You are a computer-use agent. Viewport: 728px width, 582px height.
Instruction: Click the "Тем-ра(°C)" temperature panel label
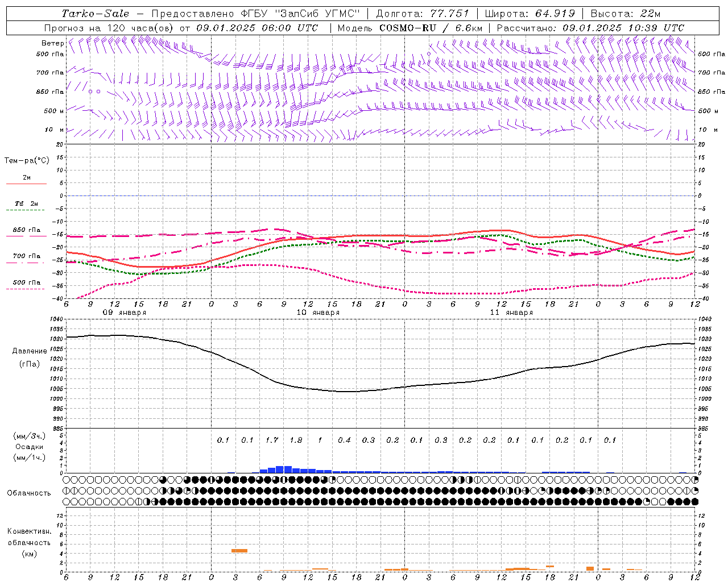coord(27,161)
